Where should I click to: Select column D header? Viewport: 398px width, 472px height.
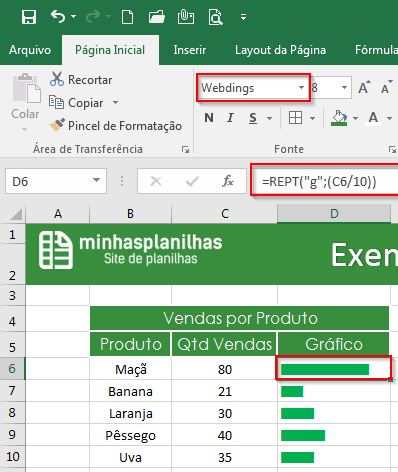coord(334,214)
